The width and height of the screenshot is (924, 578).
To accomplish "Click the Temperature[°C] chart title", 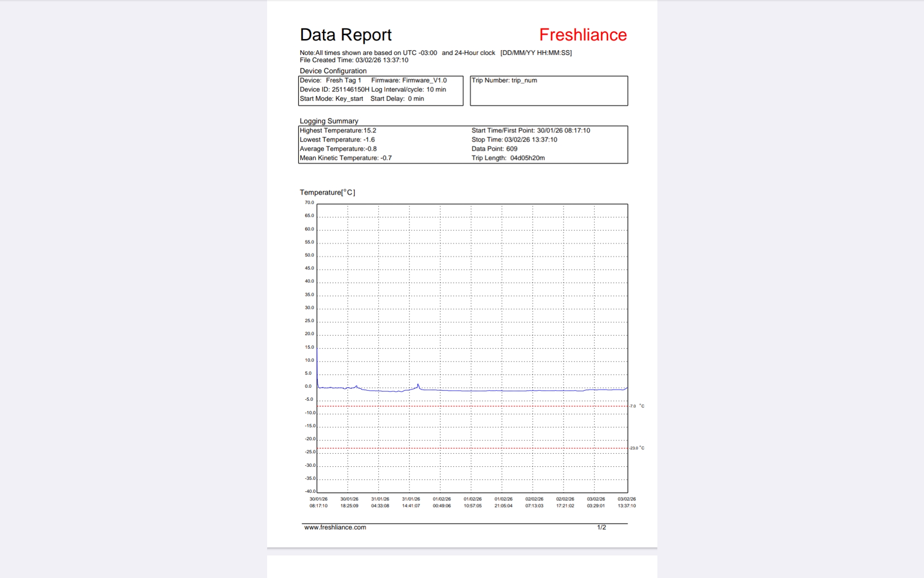I will click(x=327, y=192).
